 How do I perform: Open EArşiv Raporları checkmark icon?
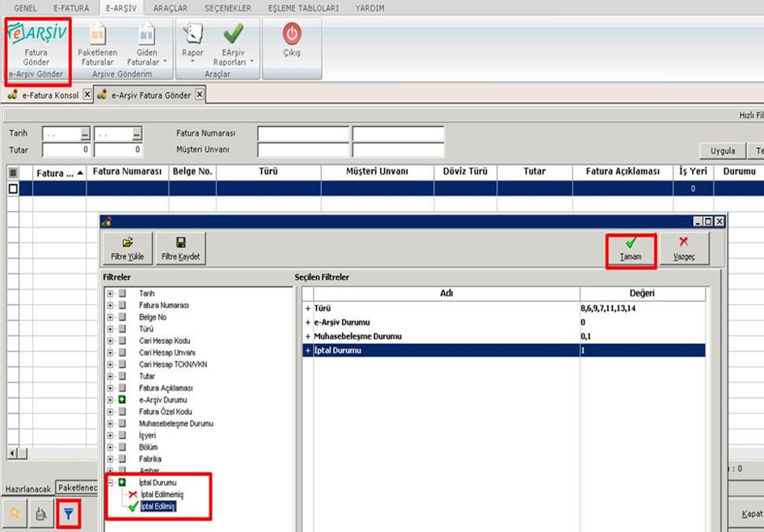234,34
